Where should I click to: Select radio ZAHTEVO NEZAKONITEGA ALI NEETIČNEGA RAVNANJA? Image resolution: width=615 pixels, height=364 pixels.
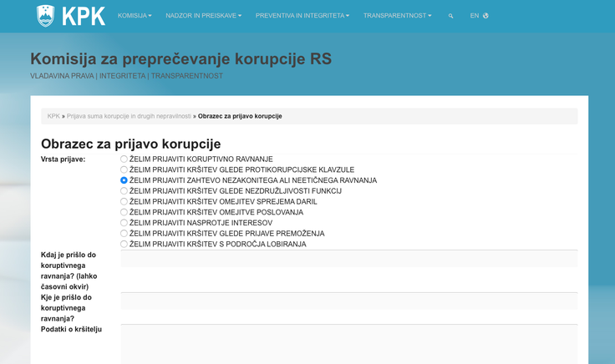(x=124, y=180)
